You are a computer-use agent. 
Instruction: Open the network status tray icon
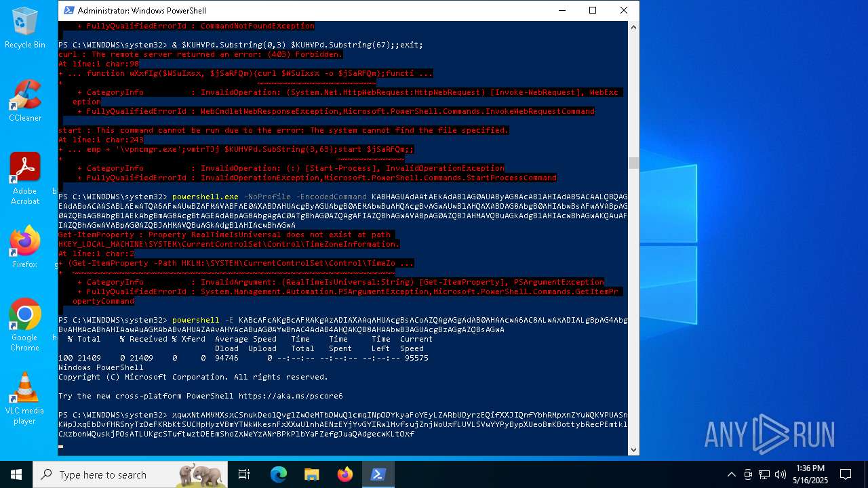pyautogui.click(x=764, y=474)
